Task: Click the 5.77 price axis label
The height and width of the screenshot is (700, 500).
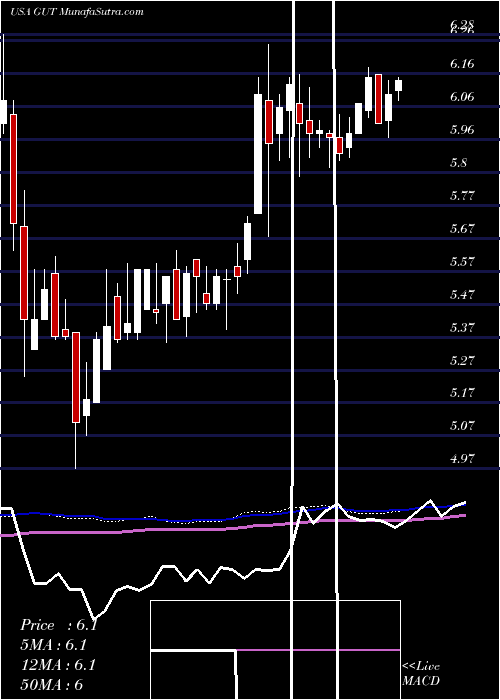Action: [462, 196]
